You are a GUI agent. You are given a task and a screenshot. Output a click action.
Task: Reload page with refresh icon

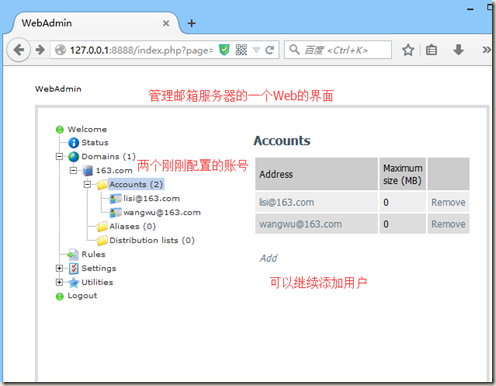(x=269, y=50)
